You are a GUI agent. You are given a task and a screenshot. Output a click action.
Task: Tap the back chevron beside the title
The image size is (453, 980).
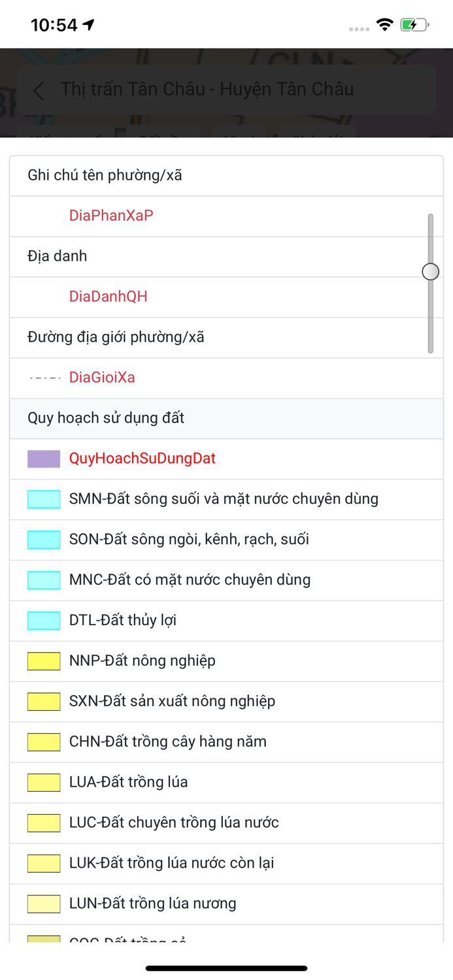coord(38,90)
